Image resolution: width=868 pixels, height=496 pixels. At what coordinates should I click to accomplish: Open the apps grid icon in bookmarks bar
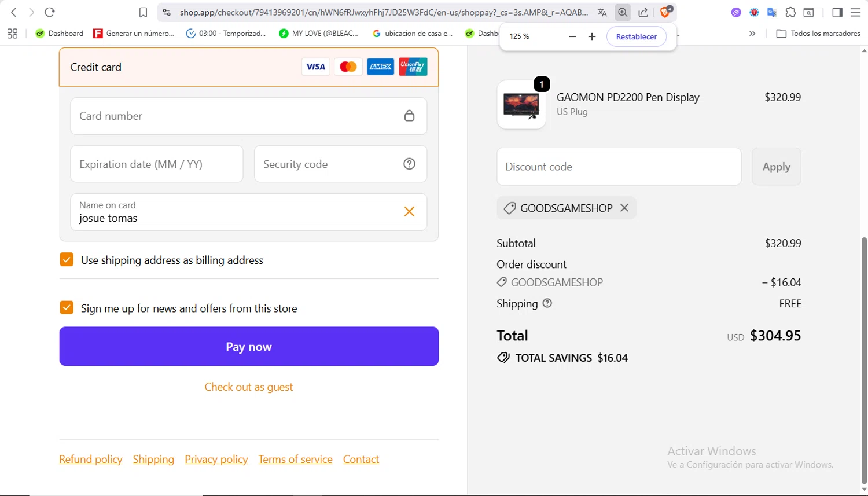[12, 34]
